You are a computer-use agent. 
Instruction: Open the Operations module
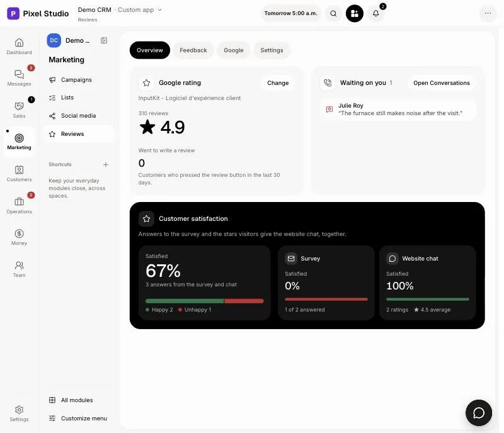click(19, 206)
